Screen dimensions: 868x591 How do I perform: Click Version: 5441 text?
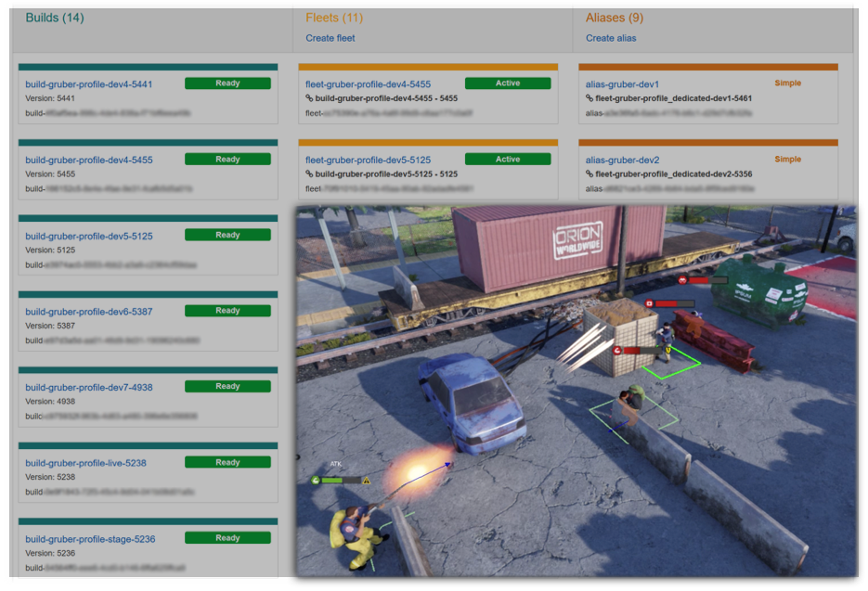[x=50, y=98]
